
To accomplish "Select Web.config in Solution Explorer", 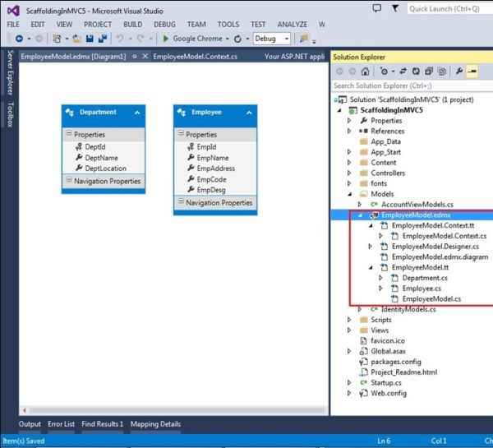I will click(389, 393).
